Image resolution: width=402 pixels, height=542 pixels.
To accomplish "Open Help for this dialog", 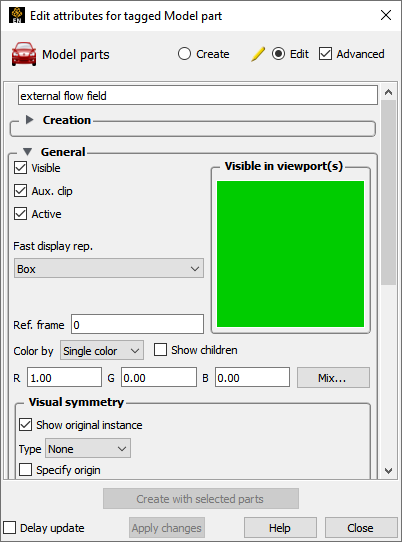I will pyautogui.click(x=280, y=528).
